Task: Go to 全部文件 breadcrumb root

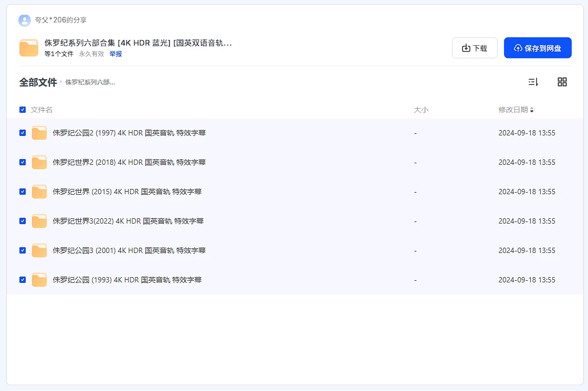Action: click(38, 82)
